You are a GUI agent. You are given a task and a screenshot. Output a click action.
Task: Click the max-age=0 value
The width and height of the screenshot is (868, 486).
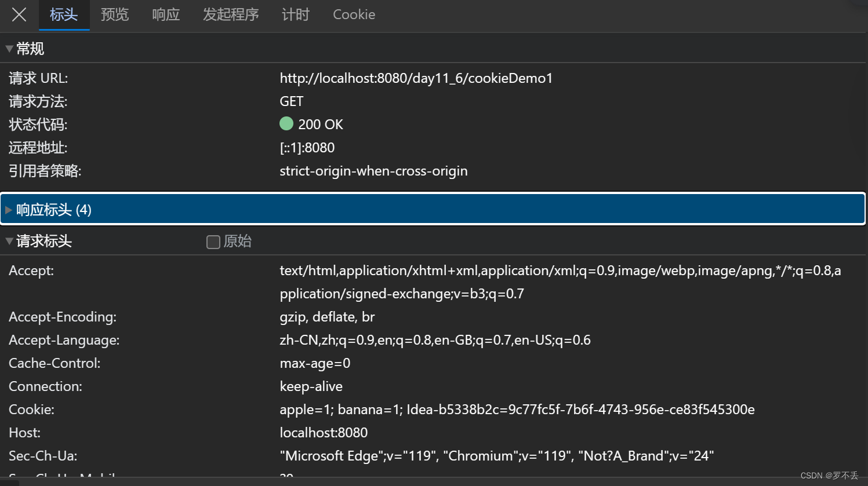(315, 363)
